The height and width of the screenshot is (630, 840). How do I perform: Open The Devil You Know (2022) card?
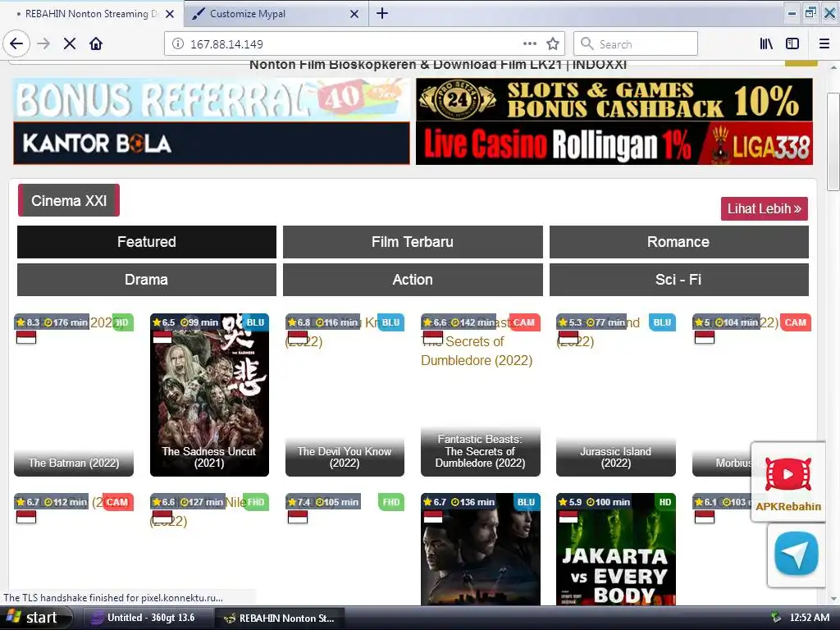pos(345,395)
